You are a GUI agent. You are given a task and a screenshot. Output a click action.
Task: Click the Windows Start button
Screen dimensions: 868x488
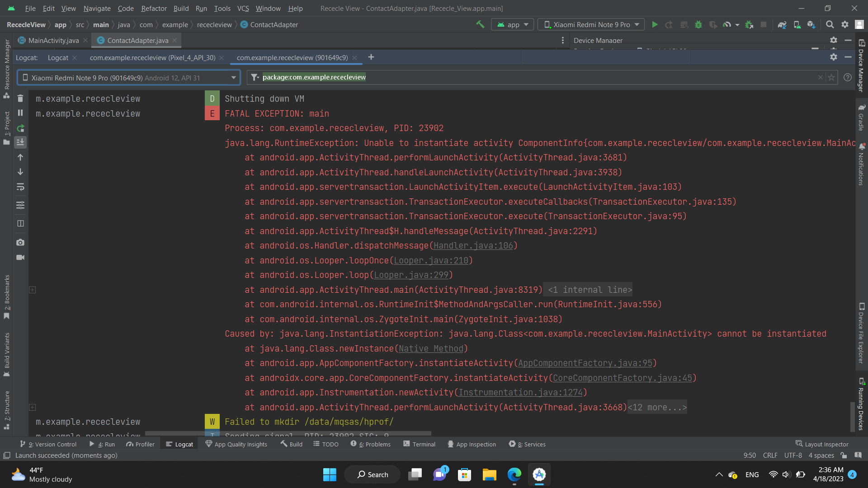(330, 474)
